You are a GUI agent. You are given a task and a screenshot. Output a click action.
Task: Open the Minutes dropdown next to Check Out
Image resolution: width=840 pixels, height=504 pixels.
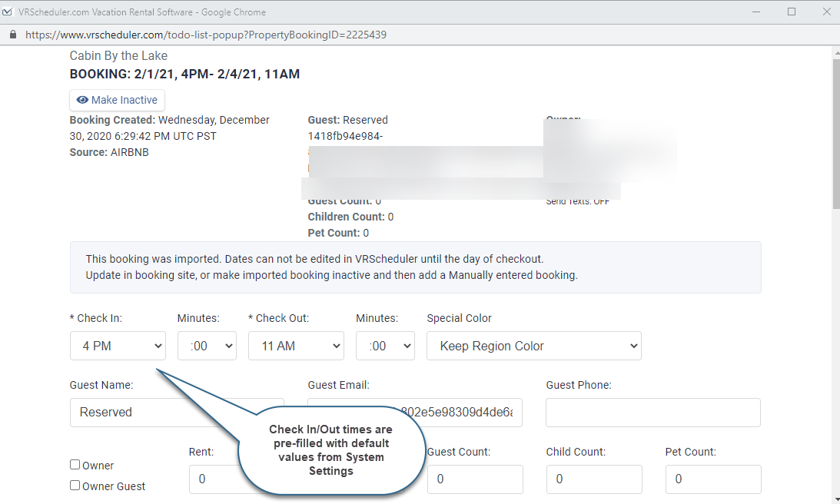[x=385, y=346]
